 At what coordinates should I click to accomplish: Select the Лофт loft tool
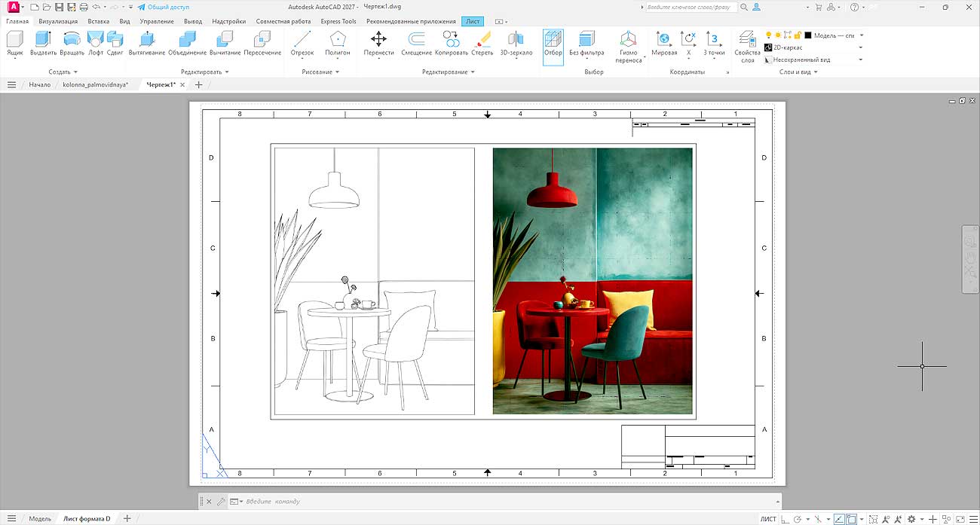tap(96, 44)
